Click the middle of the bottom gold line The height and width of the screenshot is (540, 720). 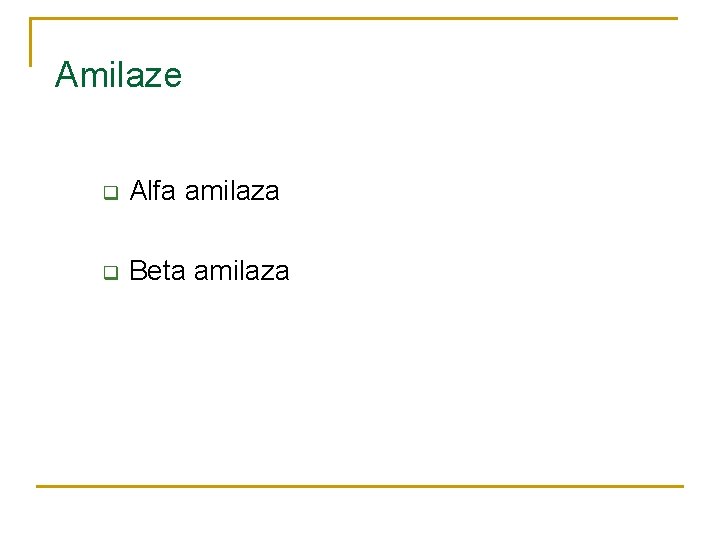pos(360,486)
